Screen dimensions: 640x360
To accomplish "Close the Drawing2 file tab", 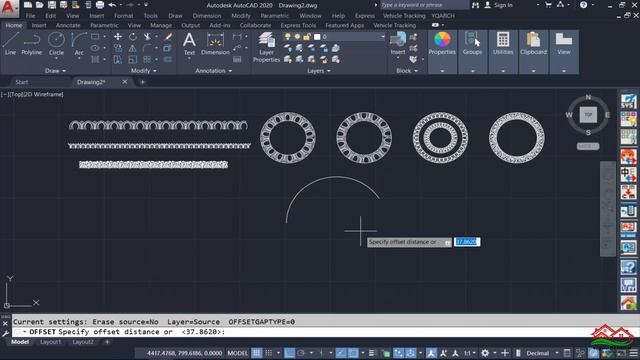I will (x=124, y=82).
